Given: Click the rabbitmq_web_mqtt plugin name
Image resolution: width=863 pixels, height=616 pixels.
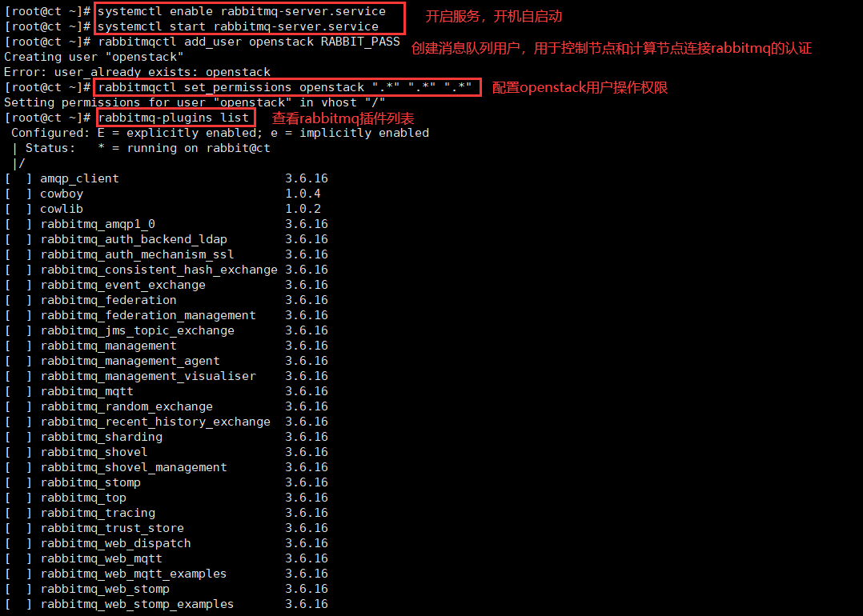Looking at the screenshot, I should pos(101,558).
